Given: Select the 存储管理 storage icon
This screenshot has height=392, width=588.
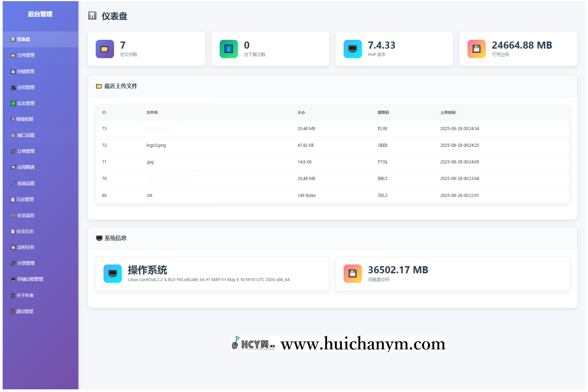Looking at the screenshot, I should [12, 71].
